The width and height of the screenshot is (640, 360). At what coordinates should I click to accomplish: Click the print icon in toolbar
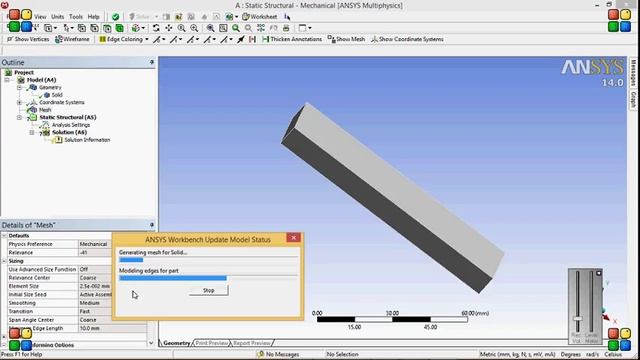286,28
